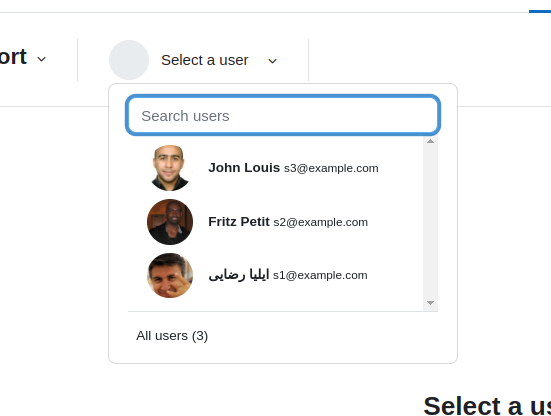Viewport: 551px width, 416px height.
Task: Pick the user with s1@example.com email
Action: (x=275, y=275)
